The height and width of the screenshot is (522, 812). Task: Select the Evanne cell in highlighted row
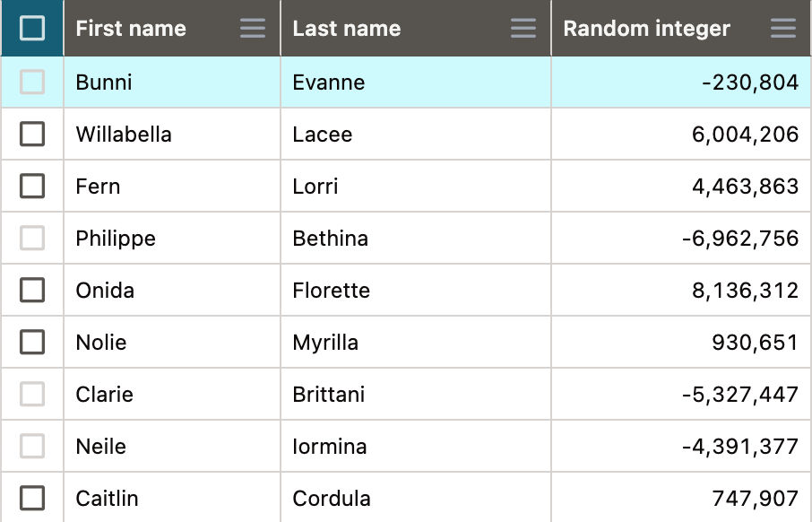click(416, 82)
